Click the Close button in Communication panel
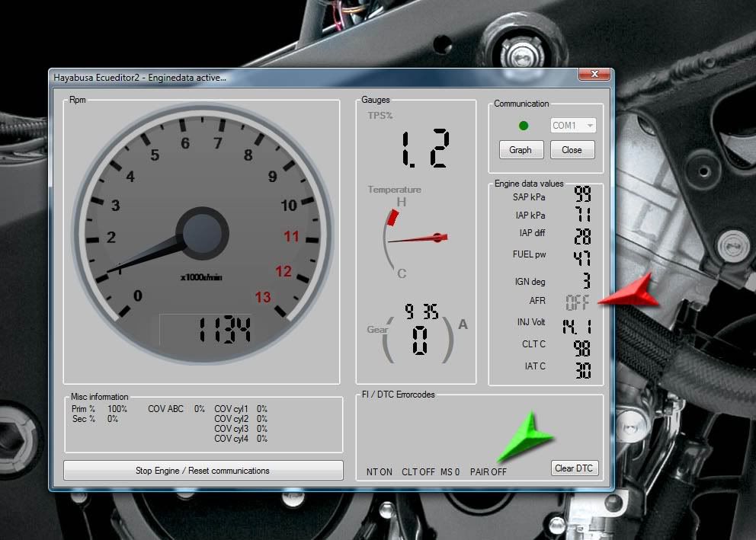The height and width of the screenshot is (540, 756). (x=572, y=150)
